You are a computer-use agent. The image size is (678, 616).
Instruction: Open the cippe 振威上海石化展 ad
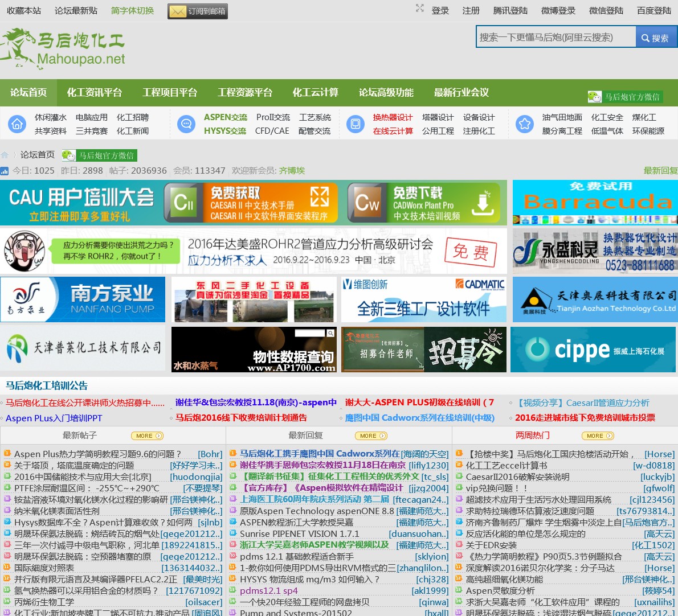(593, 350)
